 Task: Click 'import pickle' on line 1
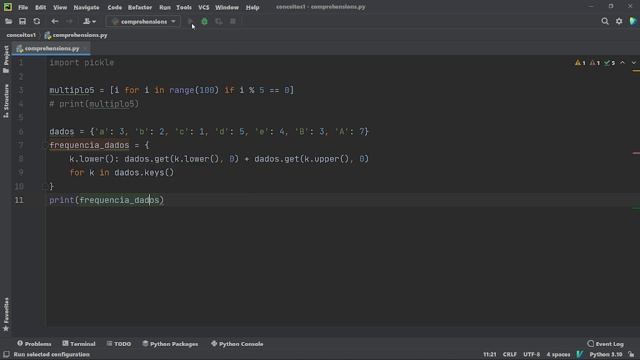[82, 62]
